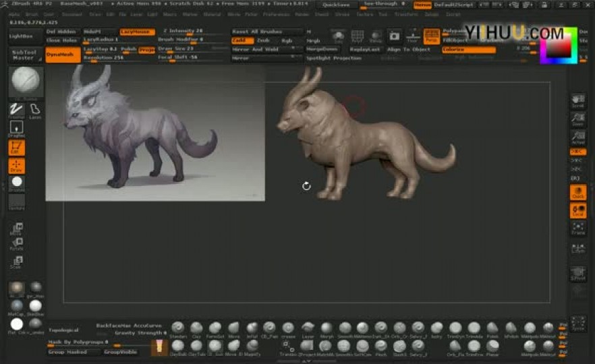
Task: Open the Brush menu
Action: pyautogui.click(x=32, y=14)
